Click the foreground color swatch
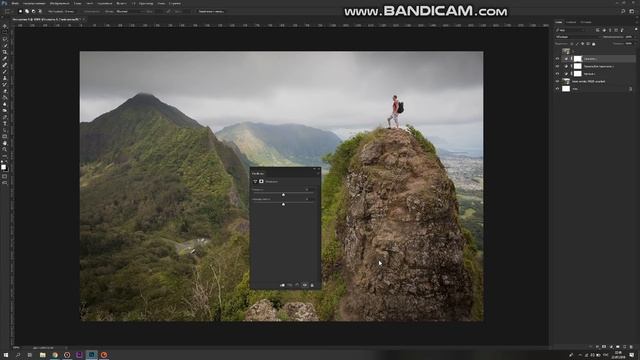The image size is (640, 360). [3, 167]
